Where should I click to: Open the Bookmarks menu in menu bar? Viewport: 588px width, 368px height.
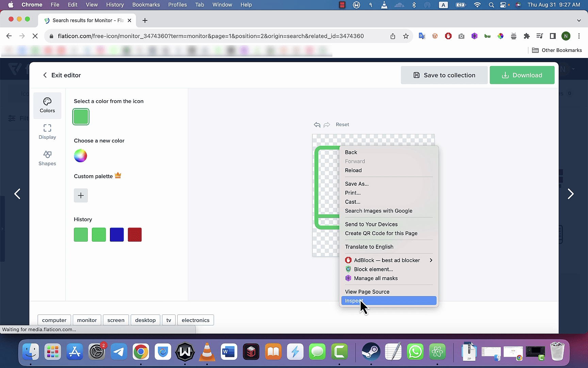[146, 5]
